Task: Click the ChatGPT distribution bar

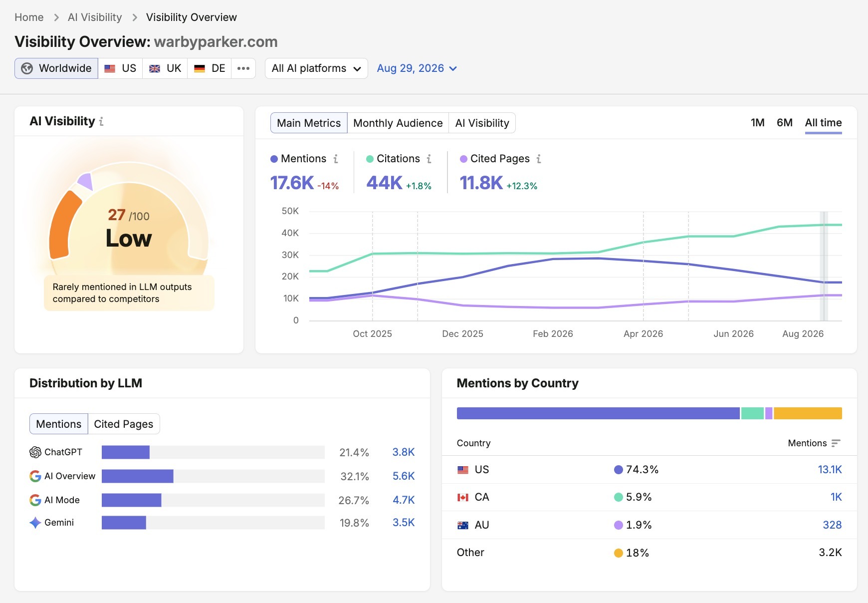Action: [126, 452]
